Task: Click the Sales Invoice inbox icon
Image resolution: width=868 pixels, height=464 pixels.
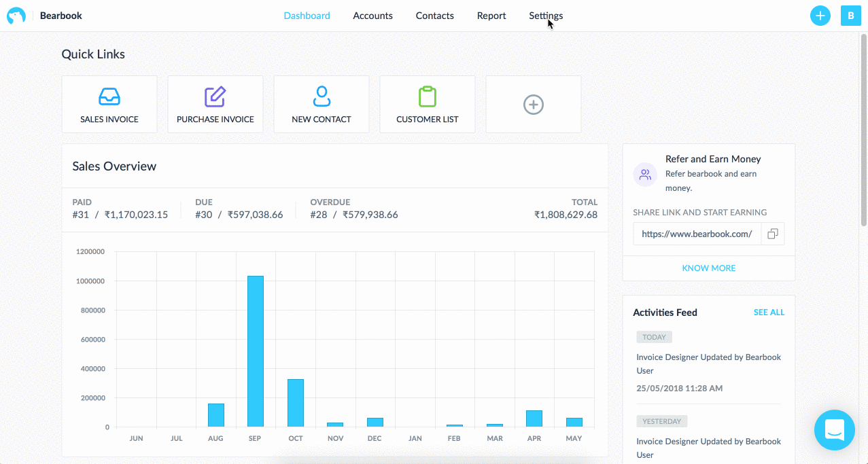Action: click(x=109, y=96)
